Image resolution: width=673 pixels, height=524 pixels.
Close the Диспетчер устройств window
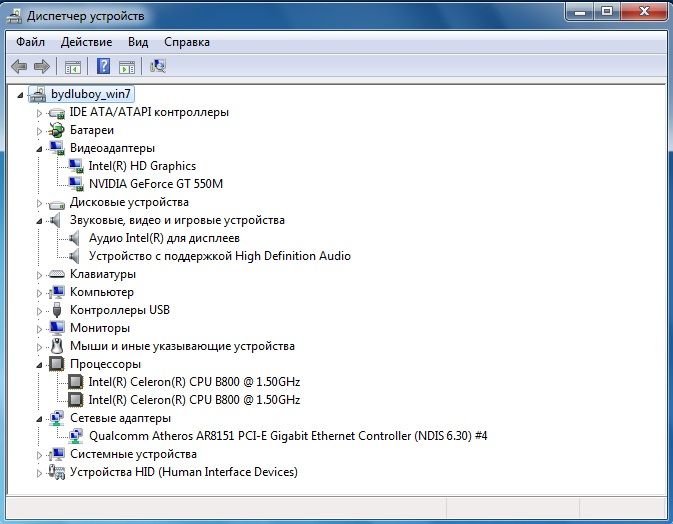[644, 12]
